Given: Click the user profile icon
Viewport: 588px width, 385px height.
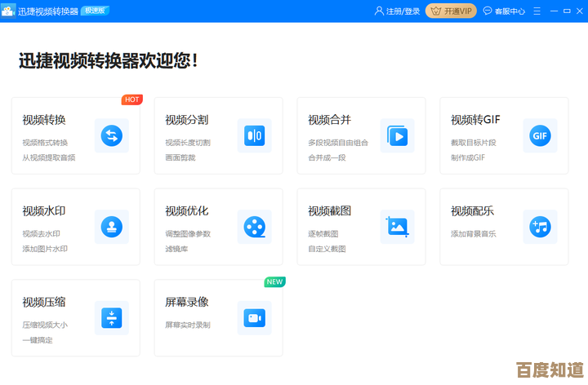Looking at the screenshot, I should pyautogui.click(x=379, y=11).
